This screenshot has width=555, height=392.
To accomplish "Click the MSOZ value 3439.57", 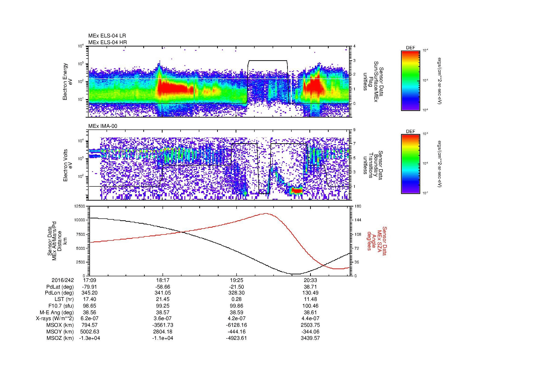I will (310, 338).
